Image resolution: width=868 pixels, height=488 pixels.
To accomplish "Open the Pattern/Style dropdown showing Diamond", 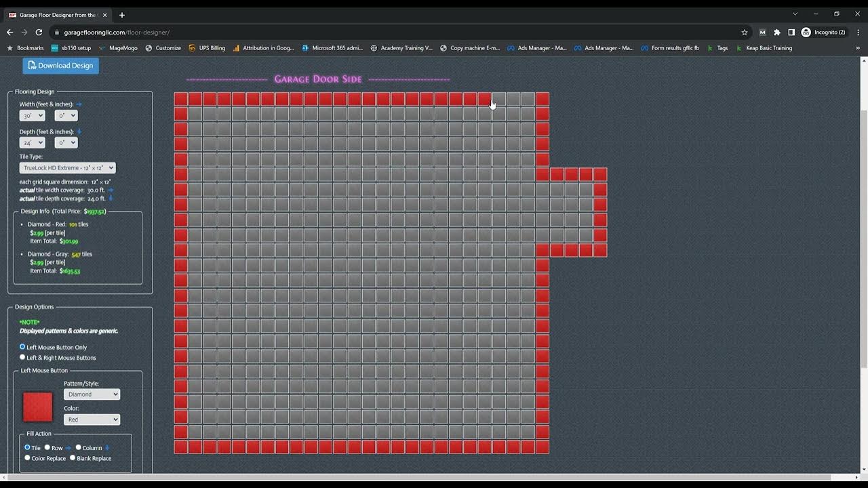I will (92, 394).
